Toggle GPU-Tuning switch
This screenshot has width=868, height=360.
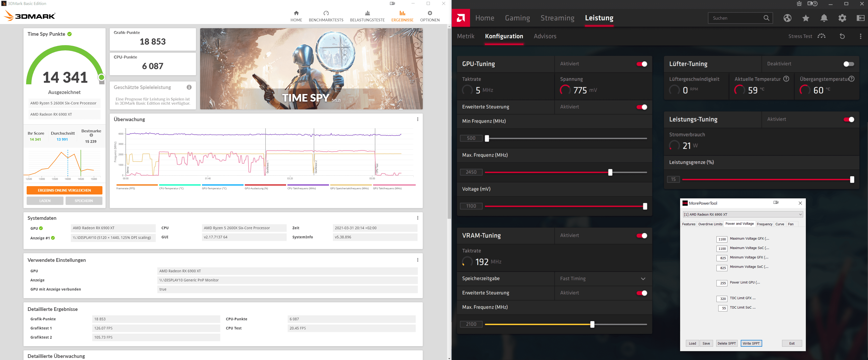(641, 64)
